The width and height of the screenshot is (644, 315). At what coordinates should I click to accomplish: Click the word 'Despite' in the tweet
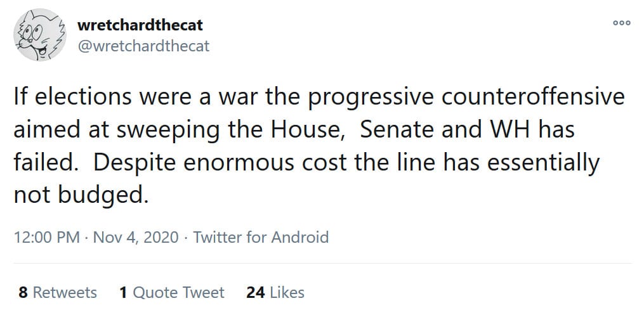tap(131, 162)
